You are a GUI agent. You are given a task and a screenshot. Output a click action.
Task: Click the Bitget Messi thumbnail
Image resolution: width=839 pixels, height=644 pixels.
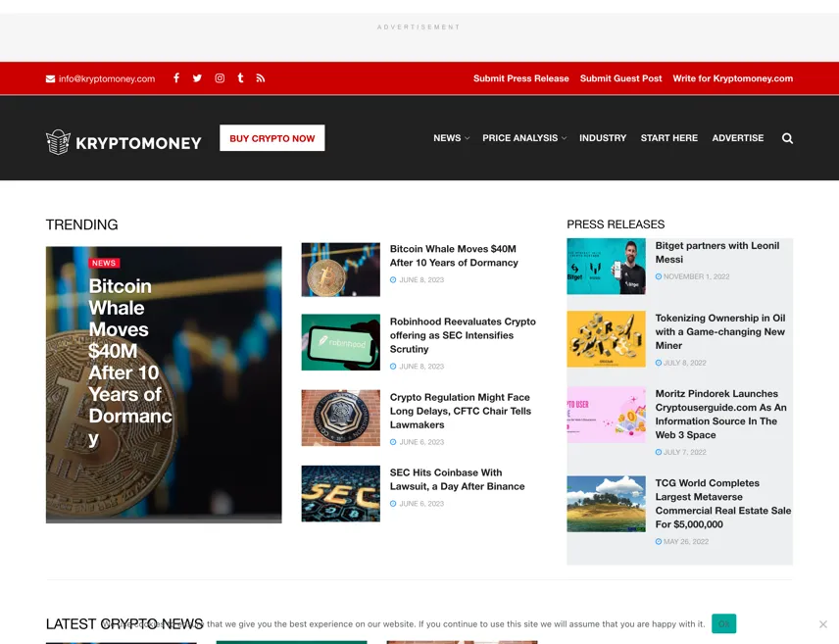(x=607, y=267)
